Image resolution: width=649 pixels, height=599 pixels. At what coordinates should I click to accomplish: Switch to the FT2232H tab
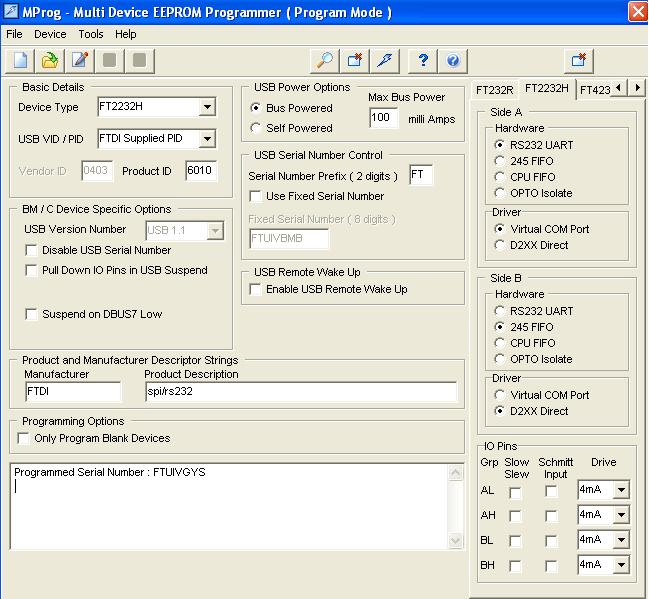(x=546, y=89)
